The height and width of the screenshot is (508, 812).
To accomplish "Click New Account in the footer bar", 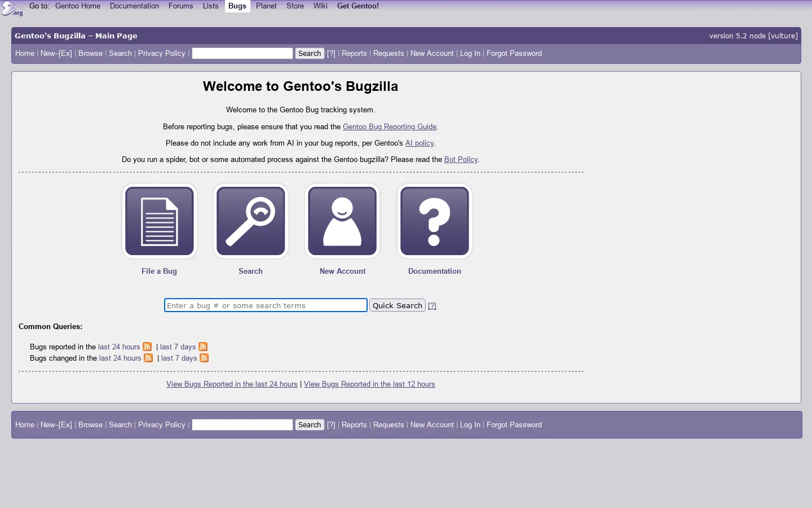I will click(432, 425).
